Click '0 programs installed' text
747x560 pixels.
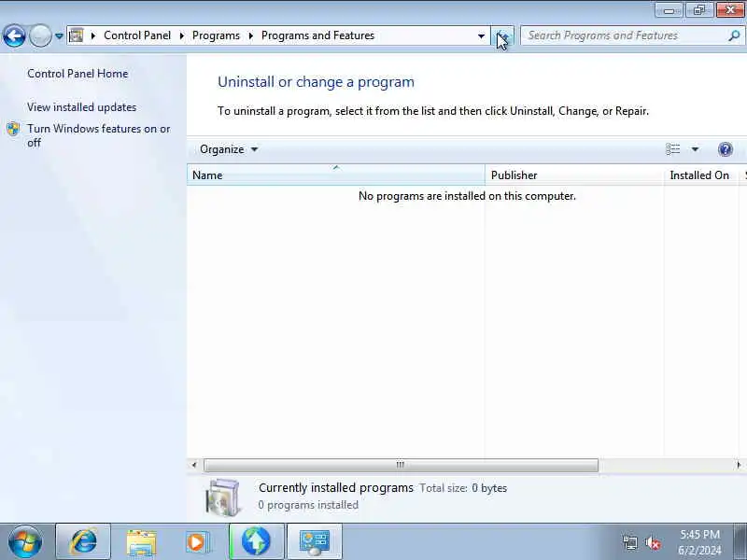pyautogui.click(x=308, y=505)
